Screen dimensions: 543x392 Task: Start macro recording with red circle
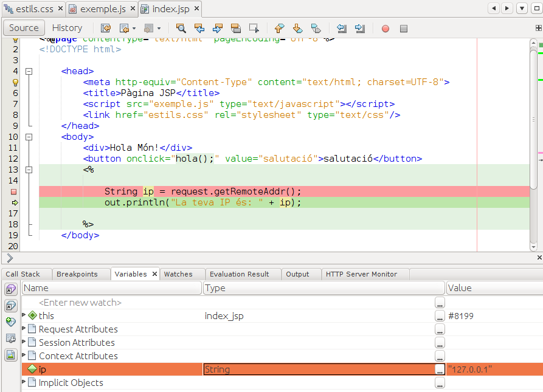(x=386, y=29)
